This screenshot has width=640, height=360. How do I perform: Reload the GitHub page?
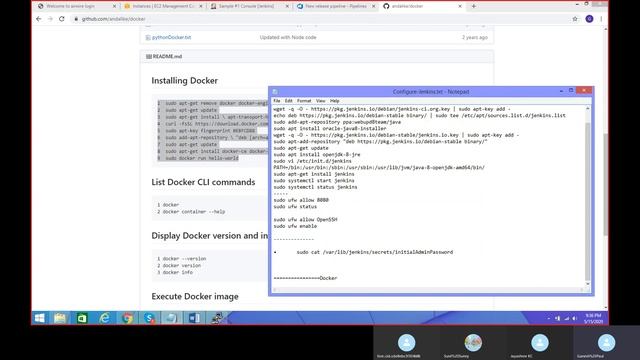coord(62,19)
